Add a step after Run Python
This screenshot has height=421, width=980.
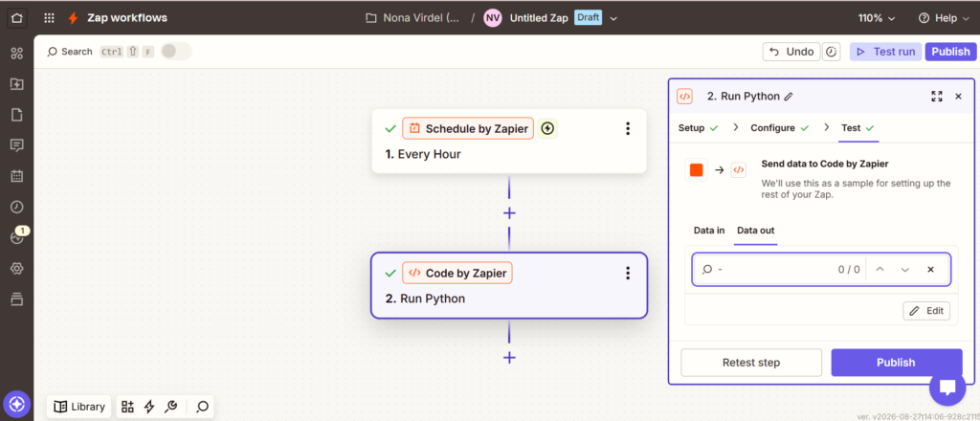pos(509,357)
